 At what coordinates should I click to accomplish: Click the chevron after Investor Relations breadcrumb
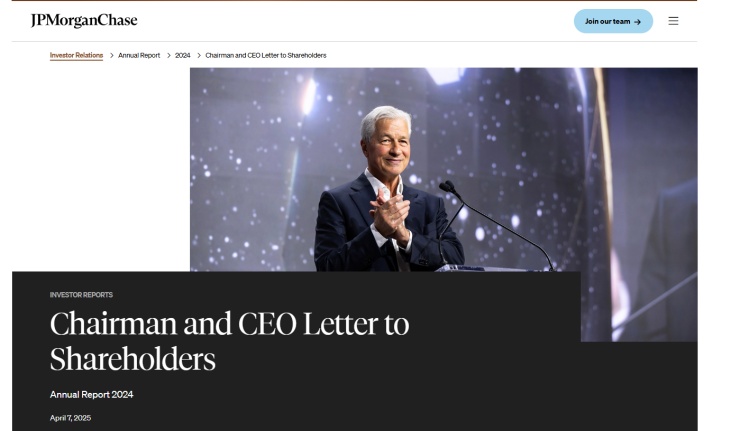tap(111, 56)
